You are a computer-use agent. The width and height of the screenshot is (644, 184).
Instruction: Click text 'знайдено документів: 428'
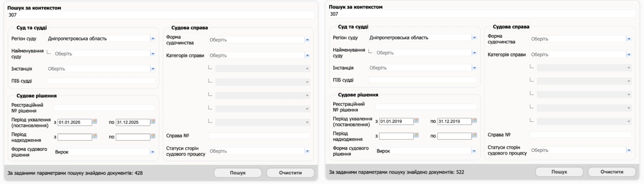[113, 173]
